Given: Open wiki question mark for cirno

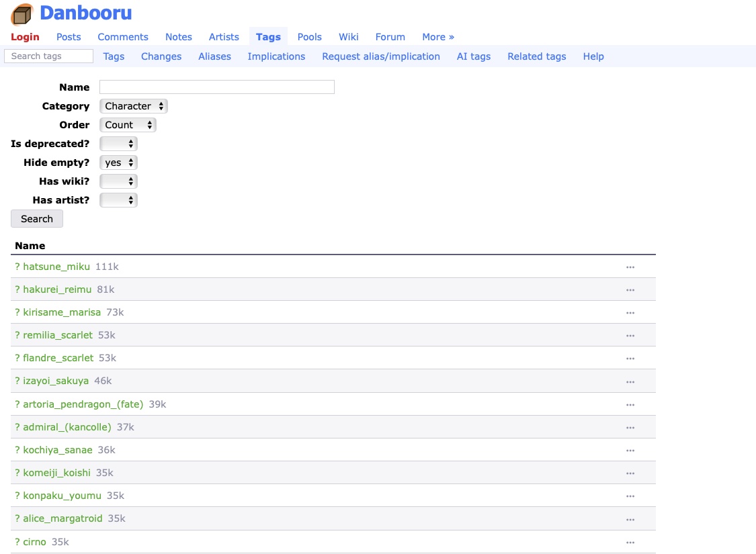Looking at the screenshot, I should (17, 542).
